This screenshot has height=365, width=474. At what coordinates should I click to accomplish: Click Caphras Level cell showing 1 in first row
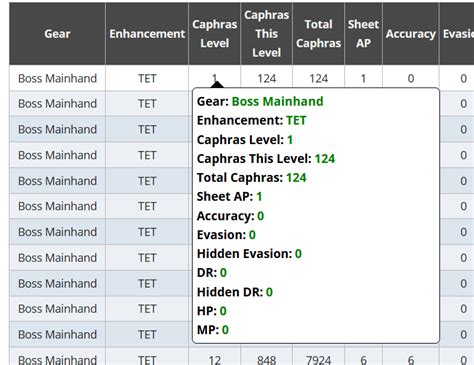click(214, 78)
